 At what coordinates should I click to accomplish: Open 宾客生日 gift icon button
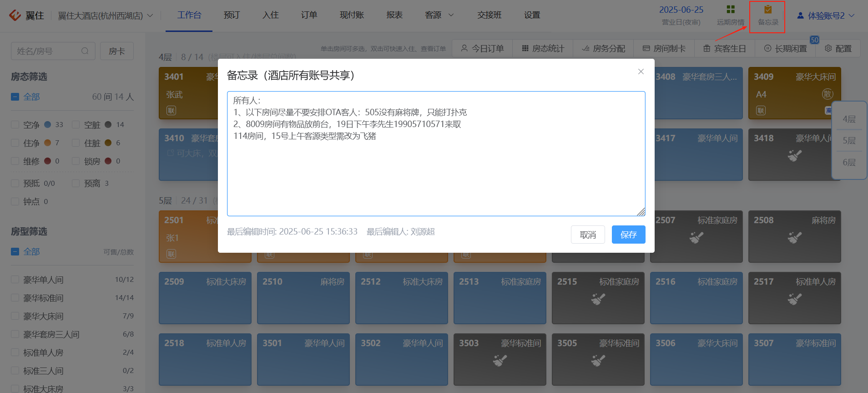[707, 48]
